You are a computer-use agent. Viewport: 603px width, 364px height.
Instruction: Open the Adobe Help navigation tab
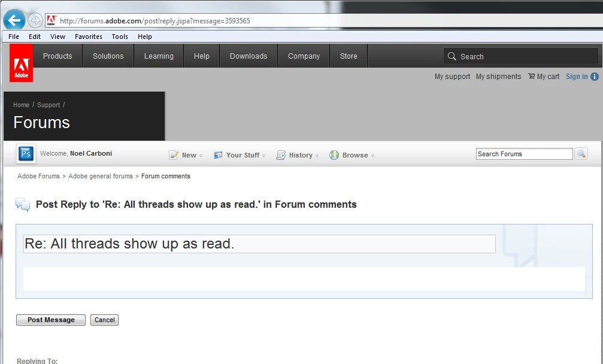(x=202, y=56)
